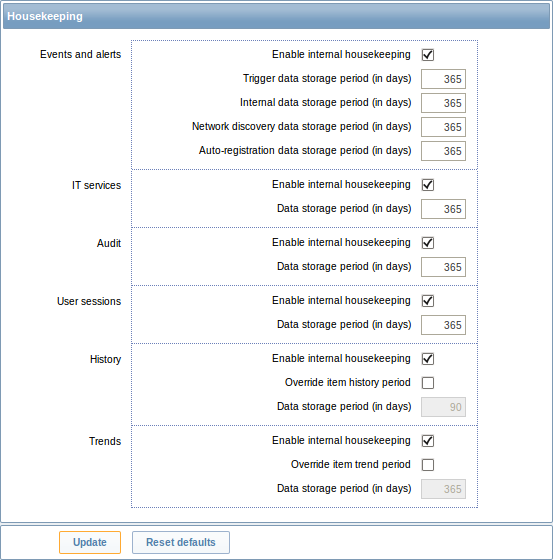The height and width of the screenshot is (560, 553).
Task: Focus Trigger data storage period field
Action: (443, 79)
